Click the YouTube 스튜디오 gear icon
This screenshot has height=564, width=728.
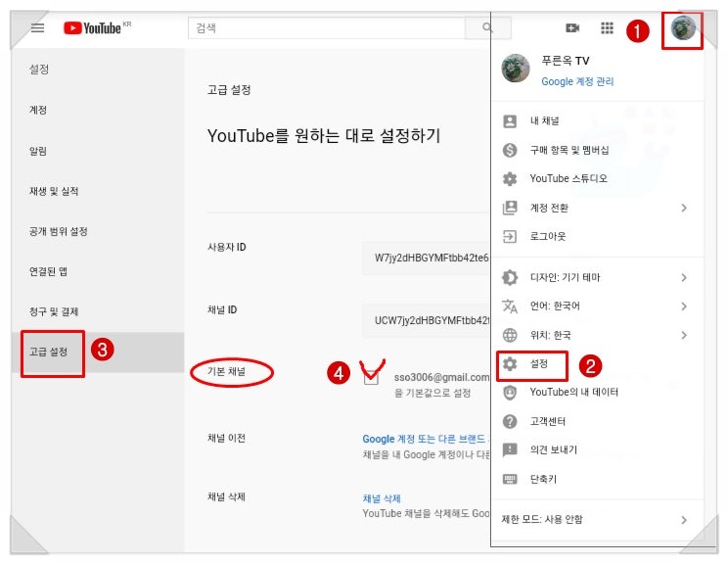(x=510, y=179)
